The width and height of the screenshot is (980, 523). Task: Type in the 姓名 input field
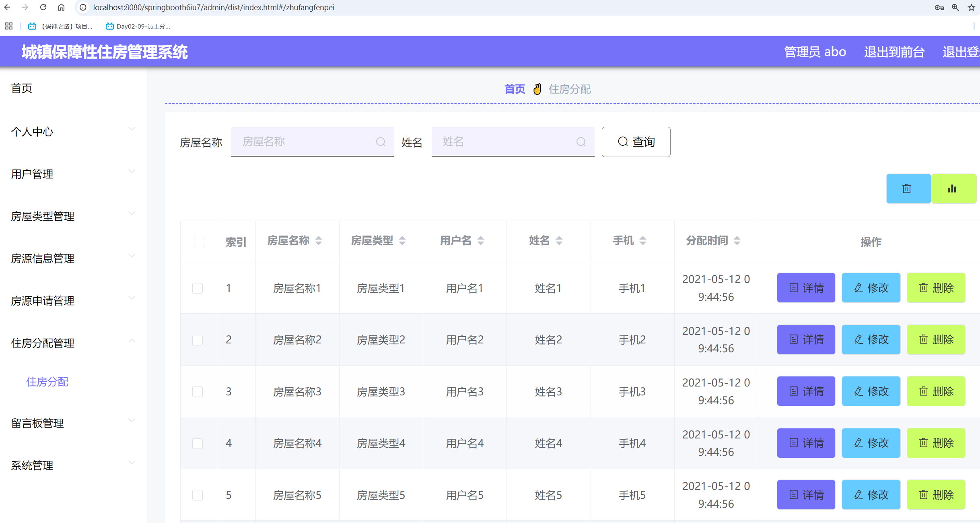tap(503, 142)
